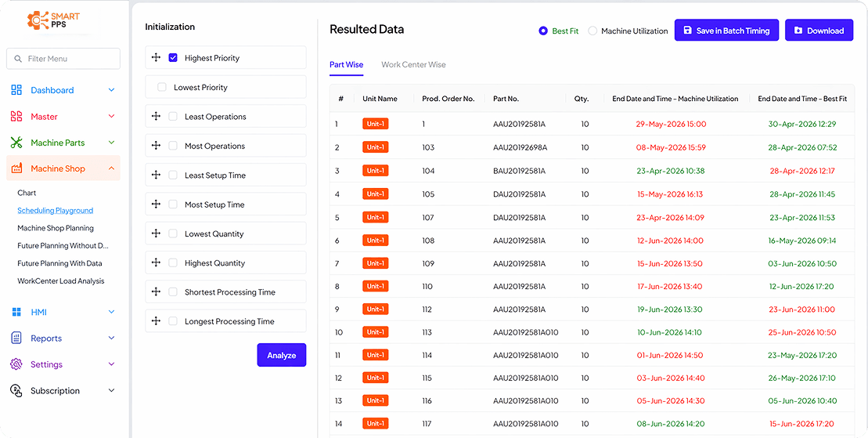Expand the Dashboard menu chevron
The height and width of the screenshot is (438, 868).
point(111,90)
